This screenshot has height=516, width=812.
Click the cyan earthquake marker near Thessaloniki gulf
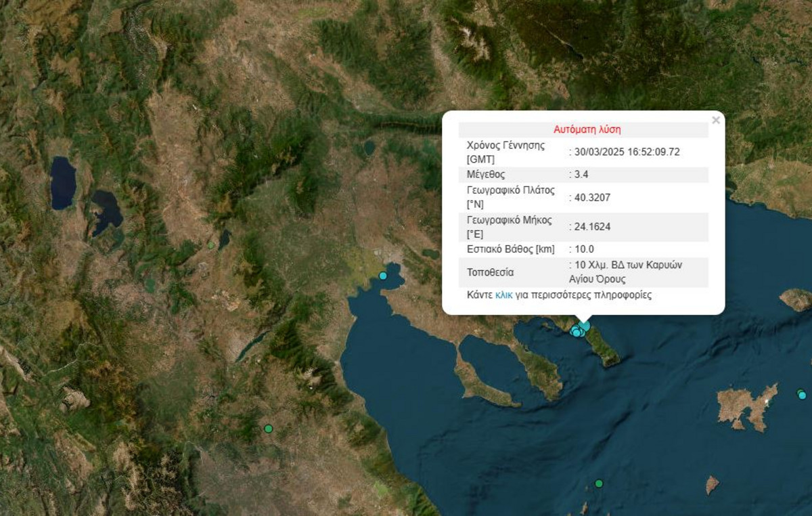click(383, 276)
